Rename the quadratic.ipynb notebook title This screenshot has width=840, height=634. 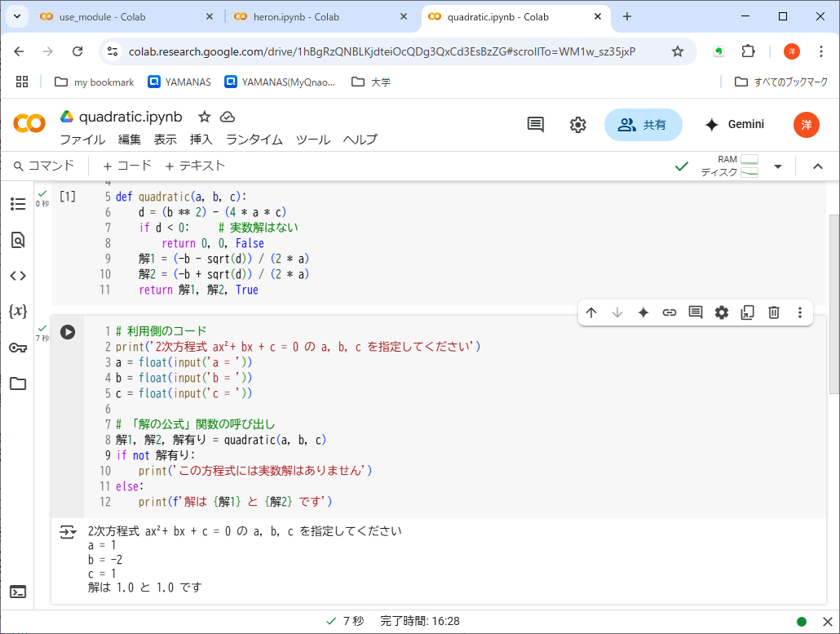(x=130, y=117)
